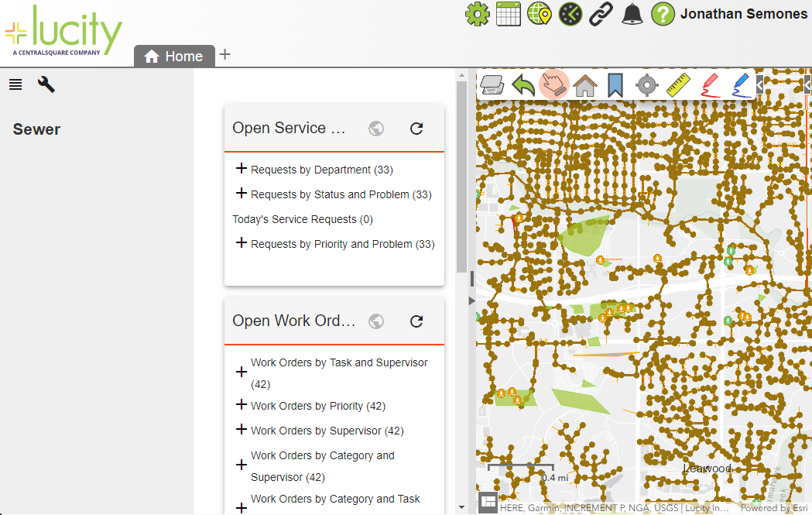Open the hamburger menu icon
The height and width of the screenshot is (515, 812).
[15, 84]
